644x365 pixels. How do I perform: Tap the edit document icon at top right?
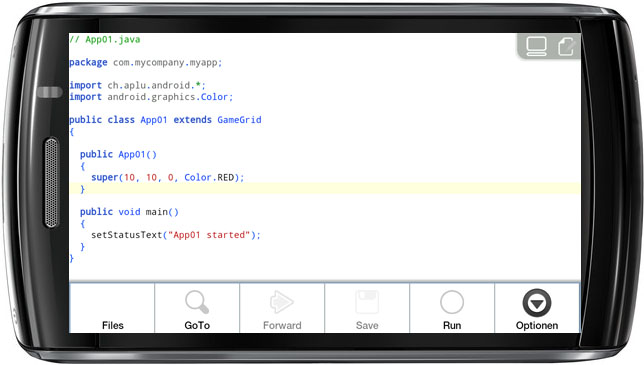pos(566,46)
